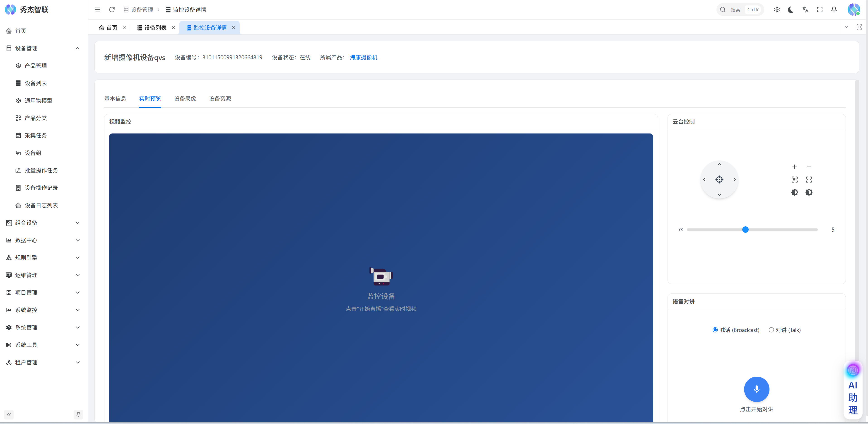Open the 海康摄像机 product link

(363, 57)
